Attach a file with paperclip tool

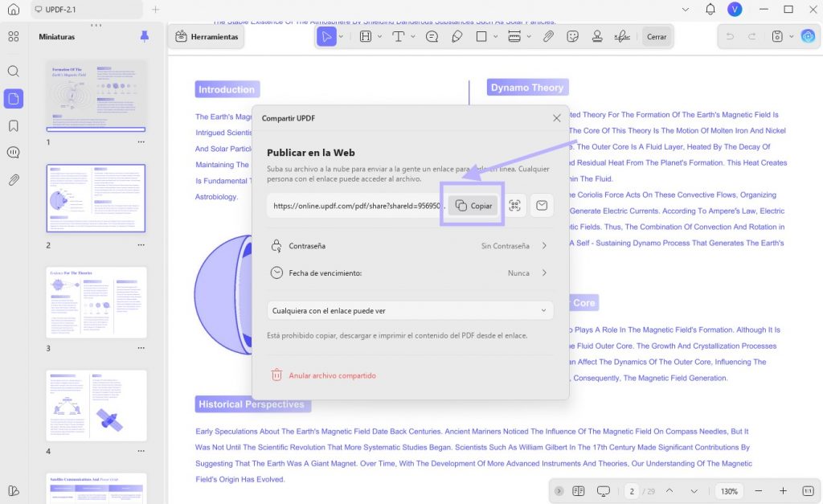pyautogui.click(x=548, y=36)
